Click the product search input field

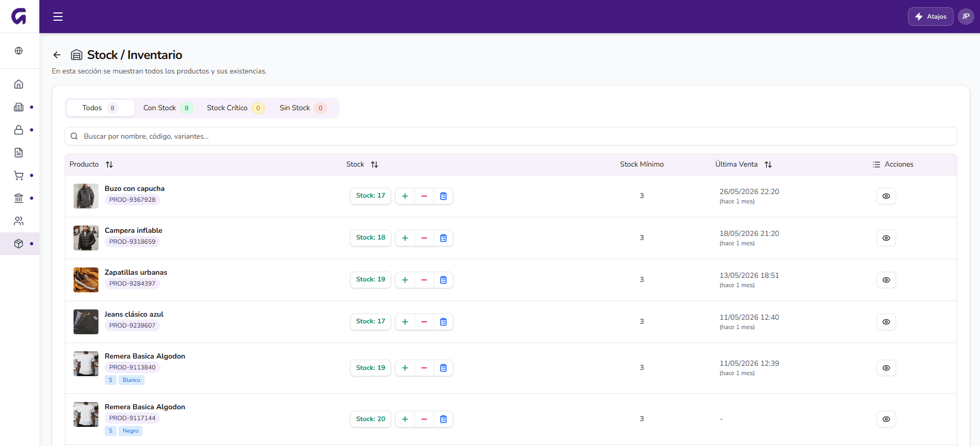pyautogui.click(x=511, y=136)
